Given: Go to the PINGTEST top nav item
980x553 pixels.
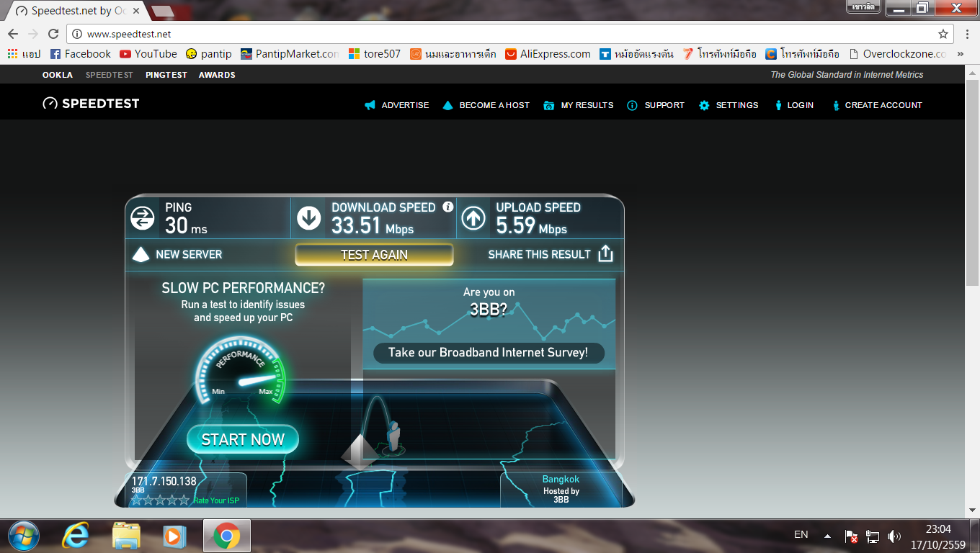Looking at the screenshot, I should click(x=166, y=75).
